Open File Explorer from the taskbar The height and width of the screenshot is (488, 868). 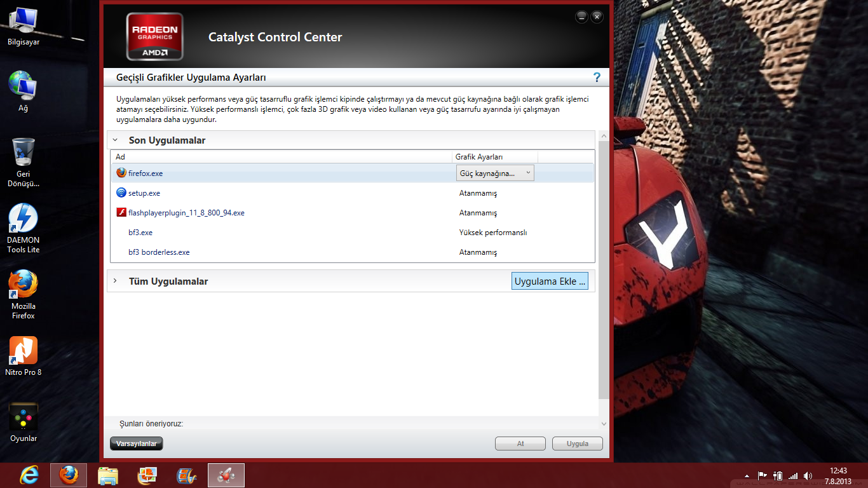[108, 475]
